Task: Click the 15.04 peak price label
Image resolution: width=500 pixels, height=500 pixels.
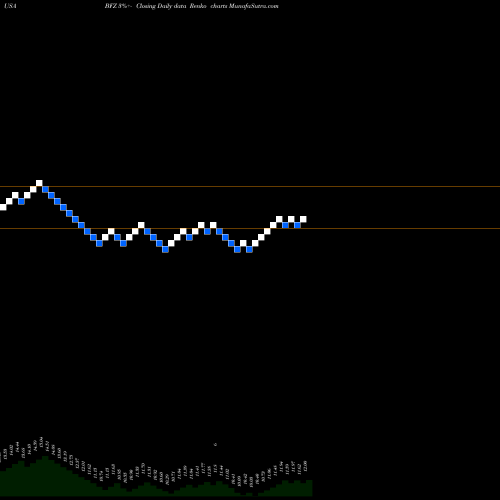Action: coord(41,443)
